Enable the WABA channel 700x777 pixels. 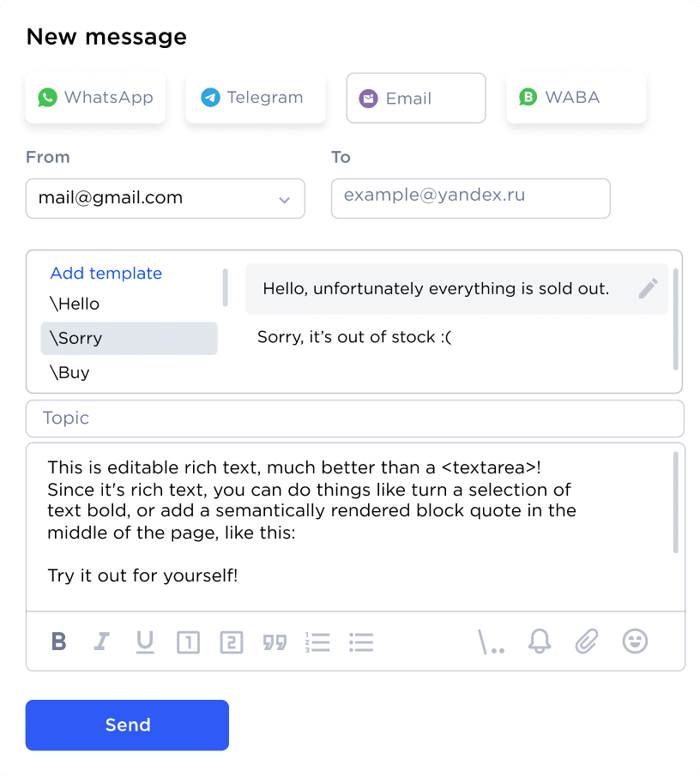[x=576, y=98]
